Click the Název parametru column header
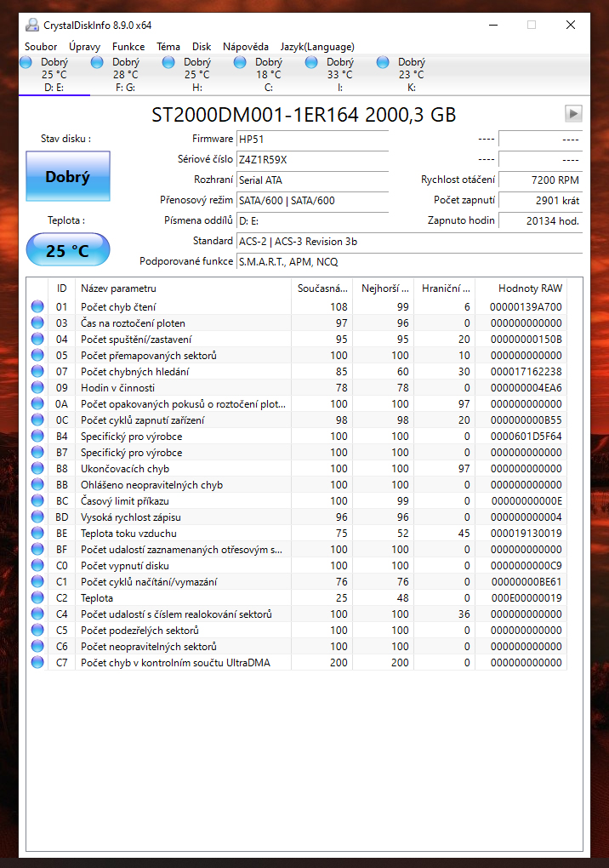The image size is (609, 868). pyautogui.click(x=183, y=288)
